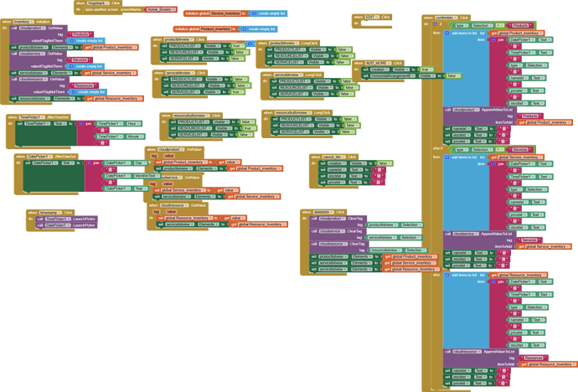Viewport: 578px width, 392px height.
Task: Toggle the true value in ADD_MORE creation Visible
Action: point(426,70)
